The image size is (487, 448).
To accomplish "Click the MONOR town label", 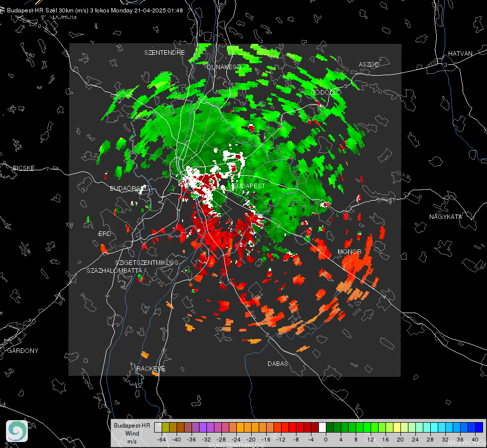I will pyautogui.click(x=349, y=251).
